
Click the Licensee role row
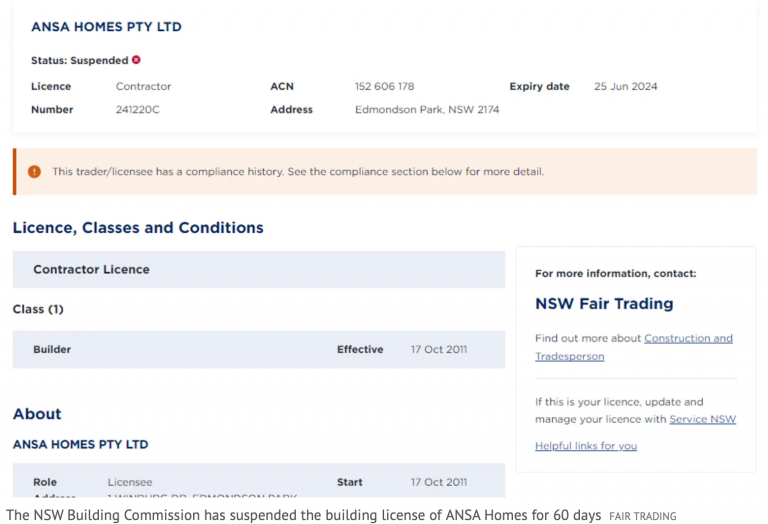pyautogui.click(x=258, y=481)
